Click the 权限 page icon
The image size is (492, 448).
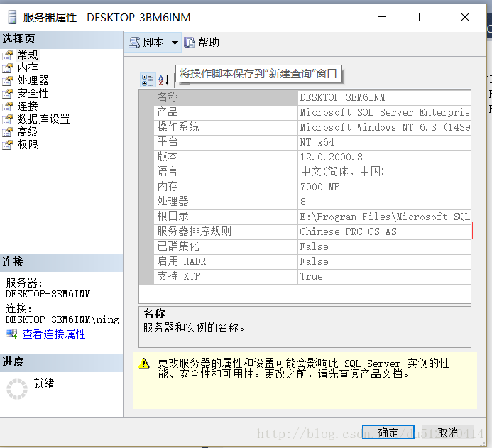tap(8, 145)
